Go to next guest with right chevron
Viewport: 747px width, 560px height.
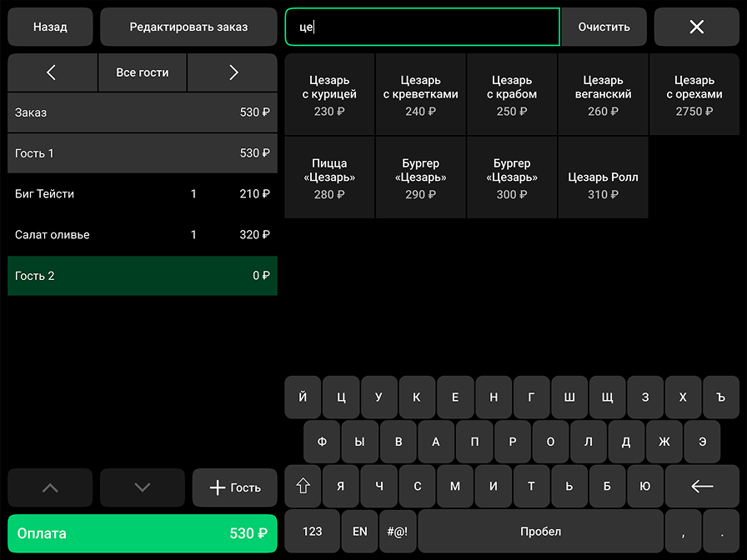tap(233, 72)
